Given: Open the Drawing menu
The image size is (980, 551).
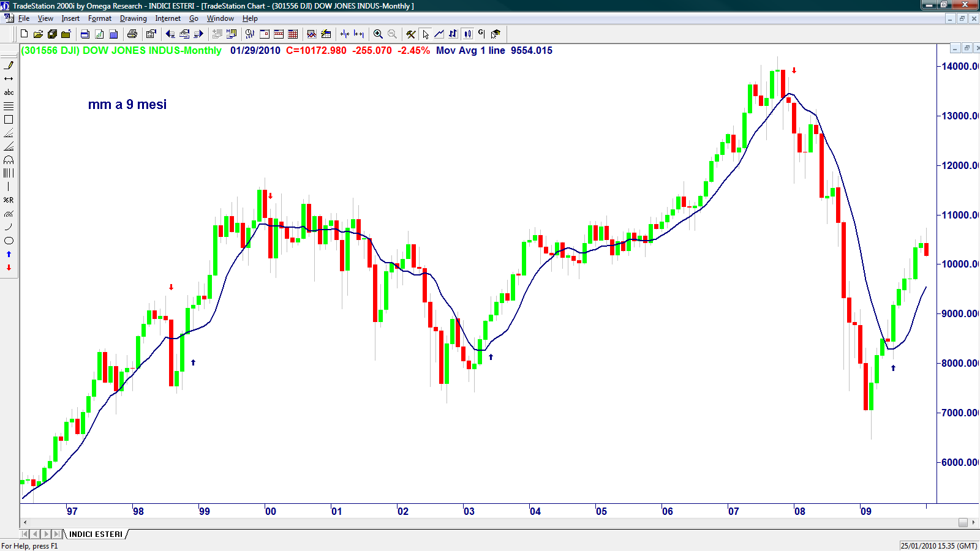Looking at the screenshot, I should pyautogui.click(x=134, y=18).
